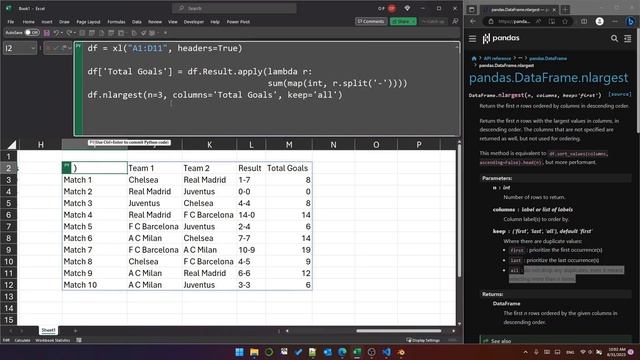640x360 pixels.
Task: Click the Edge profile avatar
Action: [599, 21]
